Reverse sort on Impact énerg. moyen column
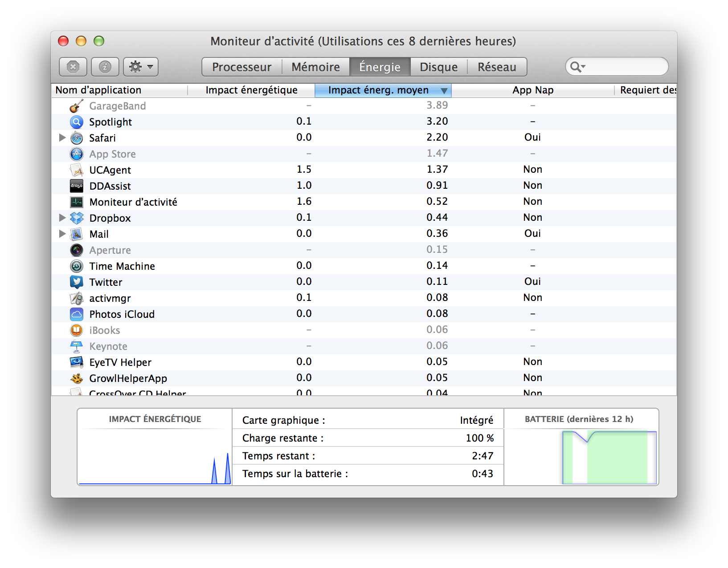The height and width of the screenshot is (568, 728). click(383, 90)
